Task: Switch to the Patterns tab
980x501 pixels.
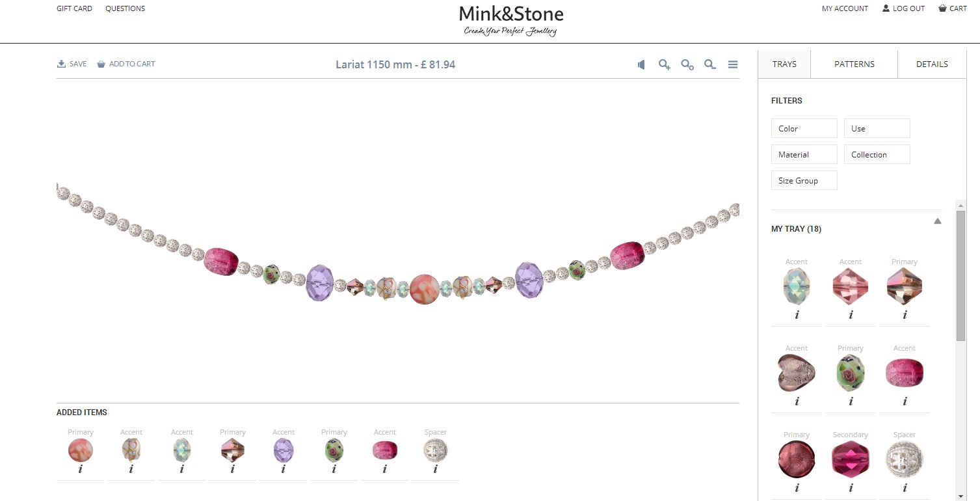Action: pos(854,64)
